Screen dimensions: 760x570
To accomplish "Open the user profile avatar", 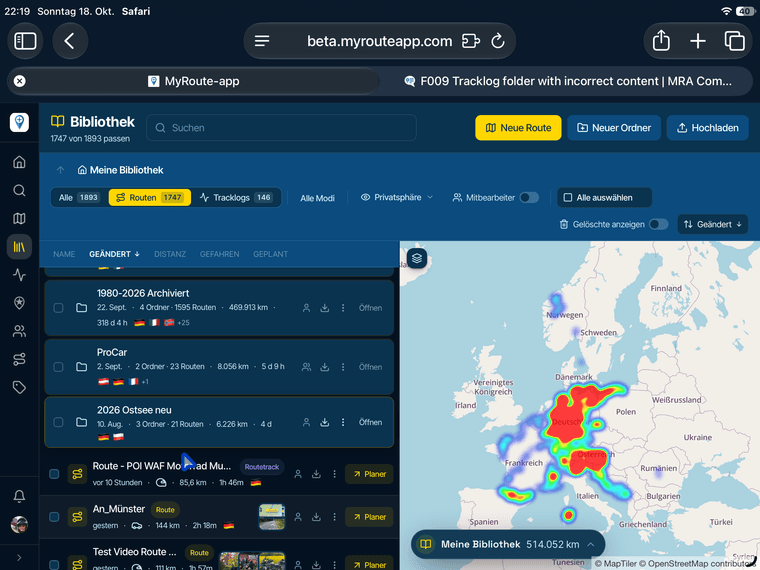I will [19, 524].
